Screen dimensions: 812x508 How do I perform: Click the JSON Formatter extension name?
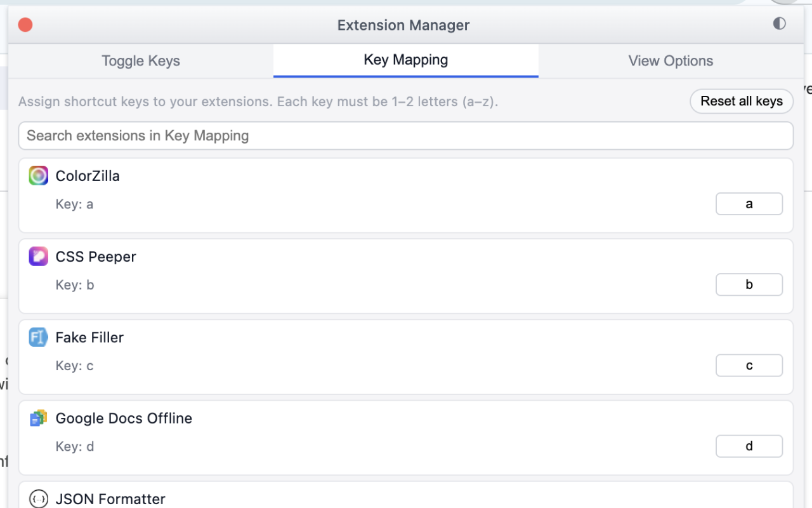(x=110, y=499)
